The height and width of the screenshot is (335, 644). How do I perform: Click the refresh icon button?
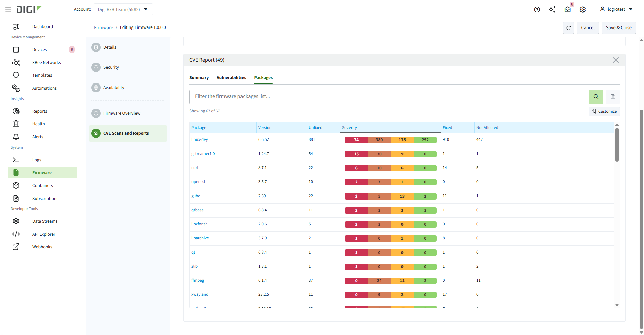point(568,28)
